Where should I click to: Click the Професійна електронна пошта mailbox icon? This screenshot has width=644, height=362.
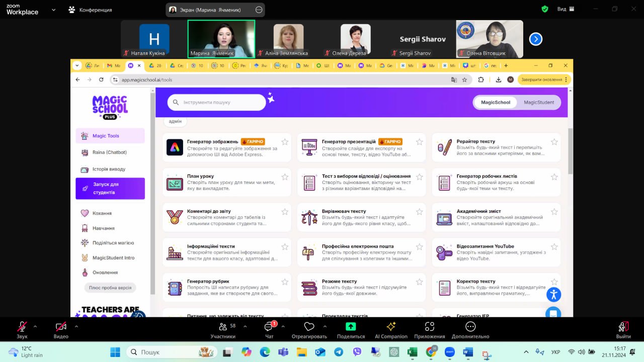tap(309, 252)
